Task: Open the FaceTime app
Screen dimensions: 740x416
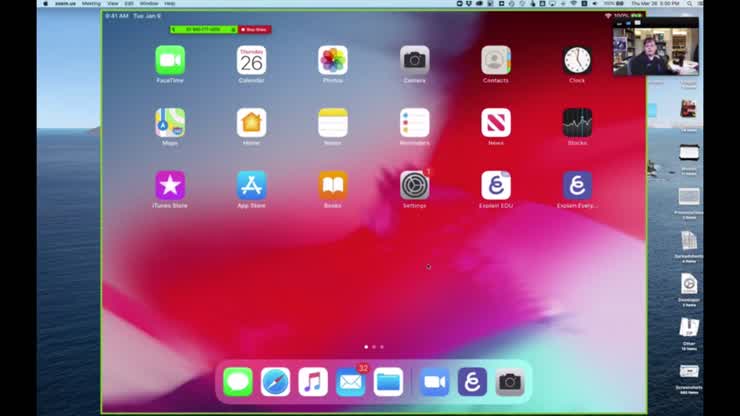Action: pos(170,60)
